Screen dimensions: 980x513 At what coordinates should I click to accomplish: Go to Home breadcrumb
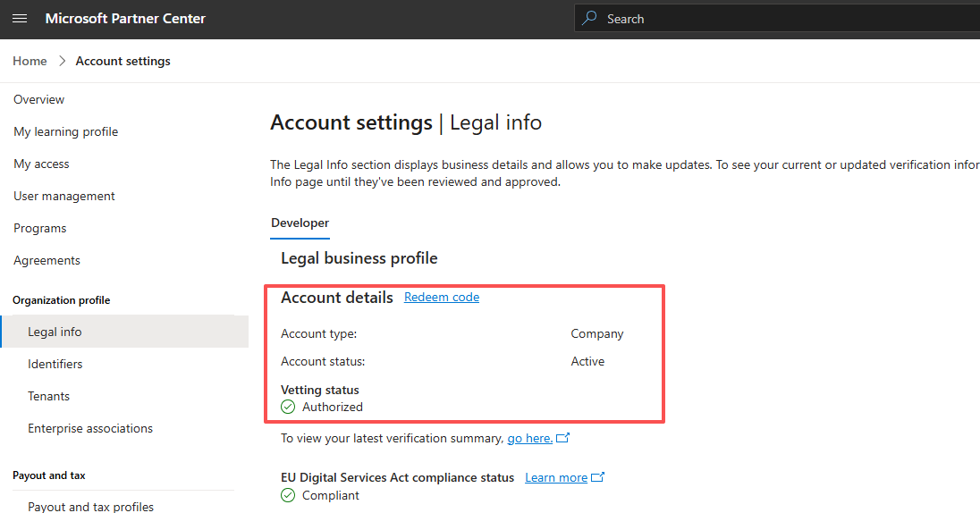pos(30,61)
